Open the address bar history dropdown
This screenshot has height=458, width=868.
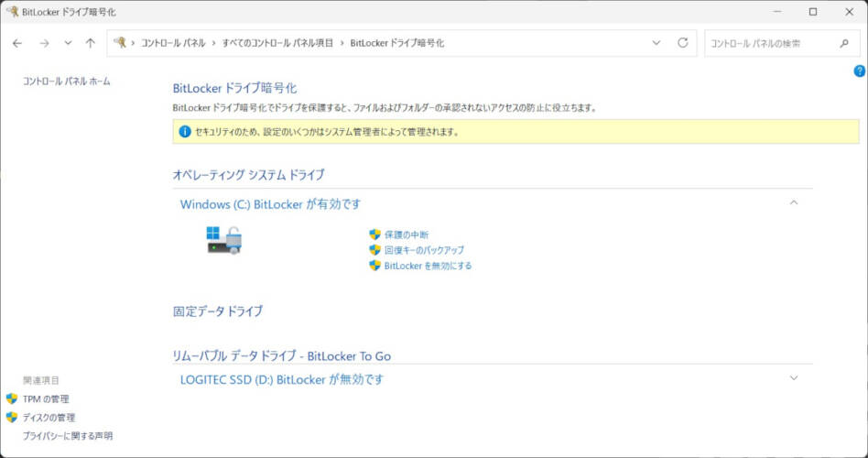click(656, 43)
